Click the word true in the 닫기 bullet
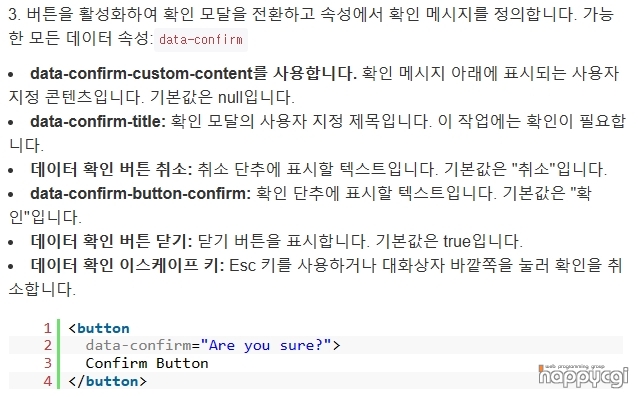This screenshot has height=397, width=639. point(457,241)
